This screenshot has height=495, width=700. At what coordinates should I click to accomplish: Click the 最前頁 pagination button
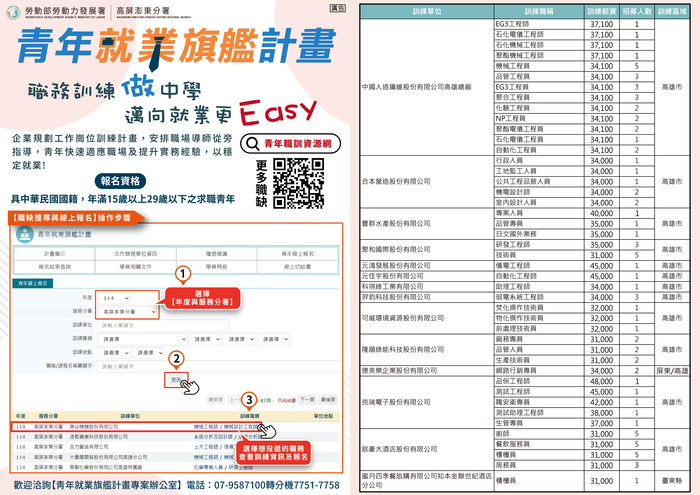click(x=216, y=400)
